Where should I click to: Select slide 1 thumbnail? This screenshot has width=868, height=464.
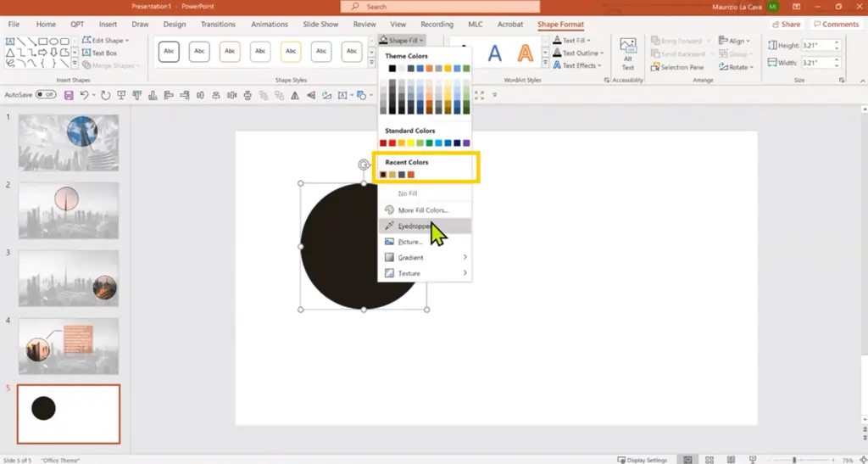69,143
